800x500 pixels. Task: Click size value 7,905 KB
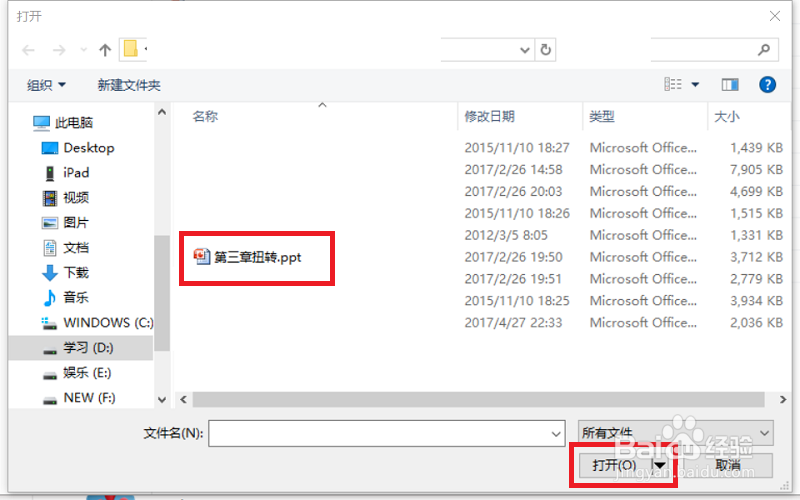click(x=756, y=170)
